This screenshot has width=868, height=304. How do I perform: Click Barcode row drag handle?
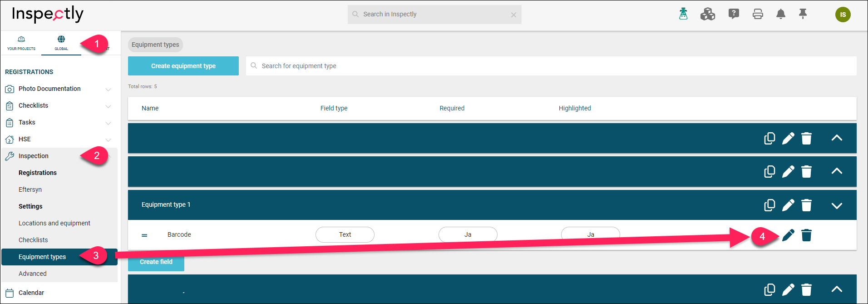pyautogui.click(x=144, y=235)
